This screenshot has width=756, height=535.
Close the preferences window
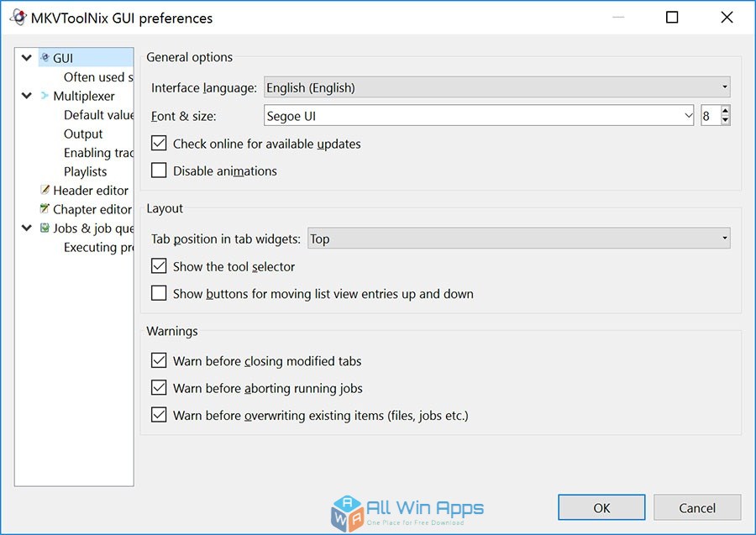point(727,18)
